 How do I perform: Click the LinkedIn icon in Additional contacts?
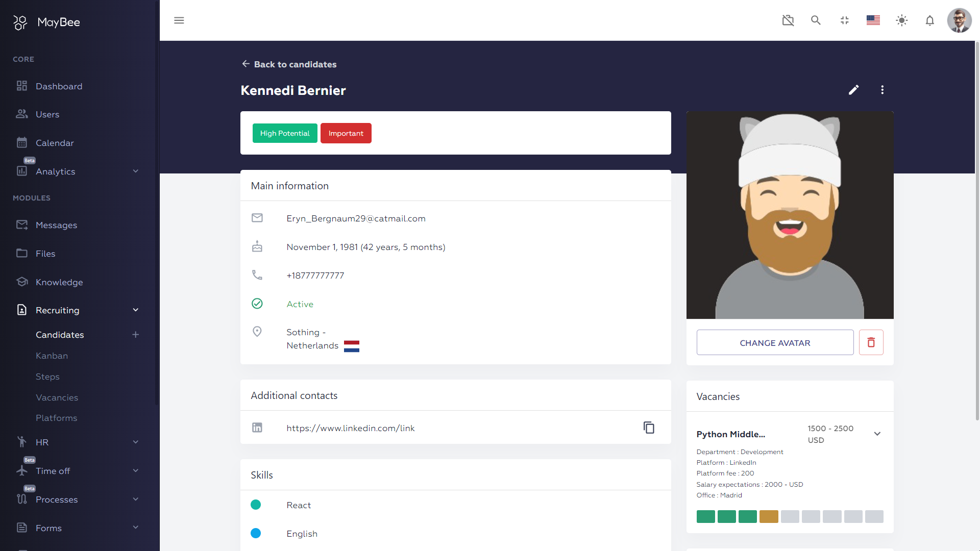[257, 428]
